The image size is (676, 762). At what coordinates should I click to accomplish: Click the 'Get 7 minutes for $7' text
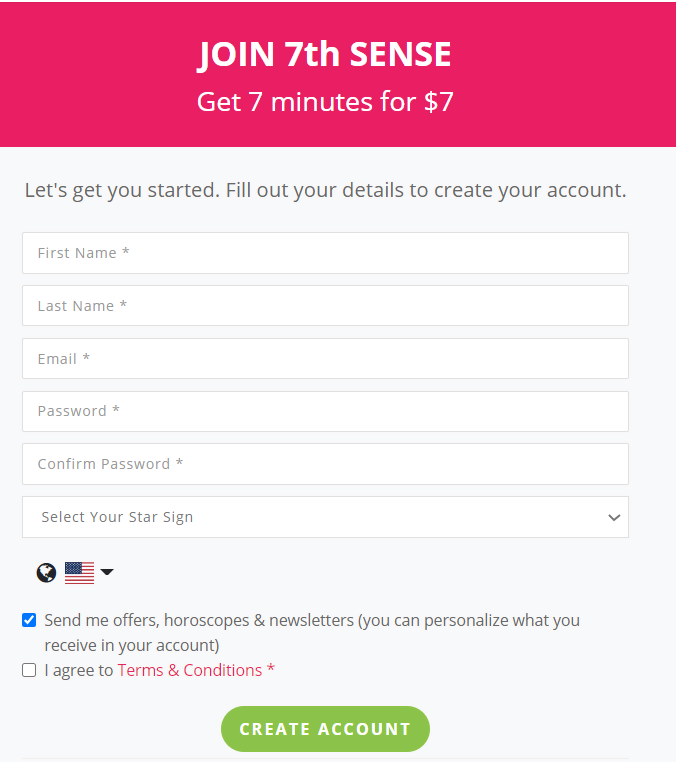pyautogui.click(x=325, y=102)
